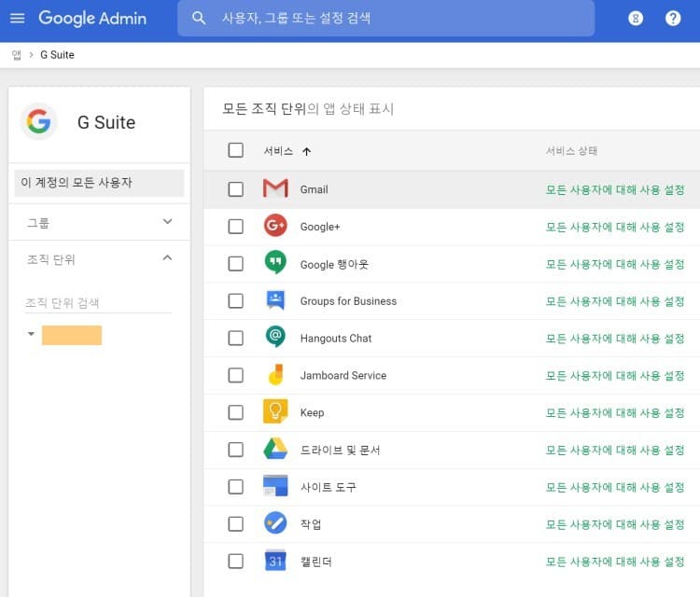Check the Gmail row checkbox
Screen dimensions: 700x597
[235, 189]
